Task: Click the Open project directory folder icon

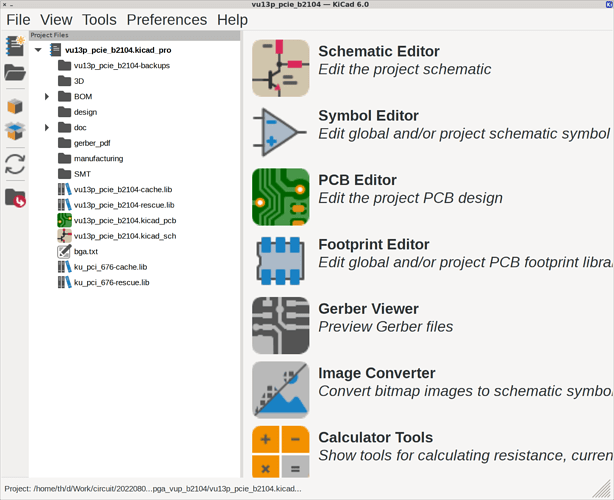Action: pyautogui.click(x=15, y=198)
